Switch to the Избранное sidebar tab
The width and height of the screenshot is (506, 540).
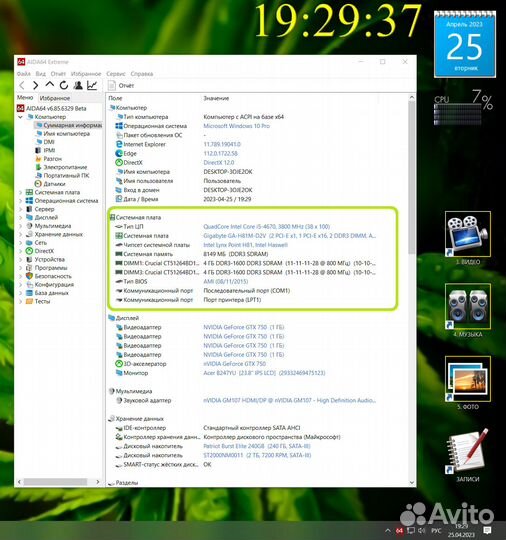55,98
